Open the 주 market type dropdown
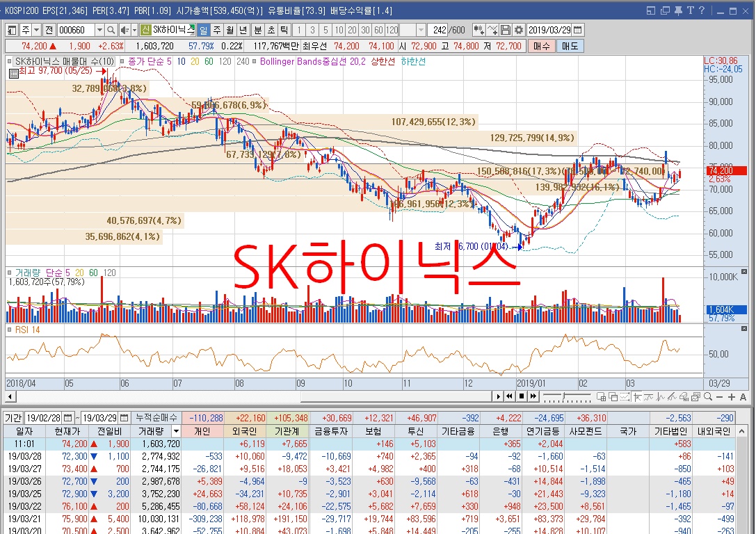The image size is (756, 534). click(37, 30)
